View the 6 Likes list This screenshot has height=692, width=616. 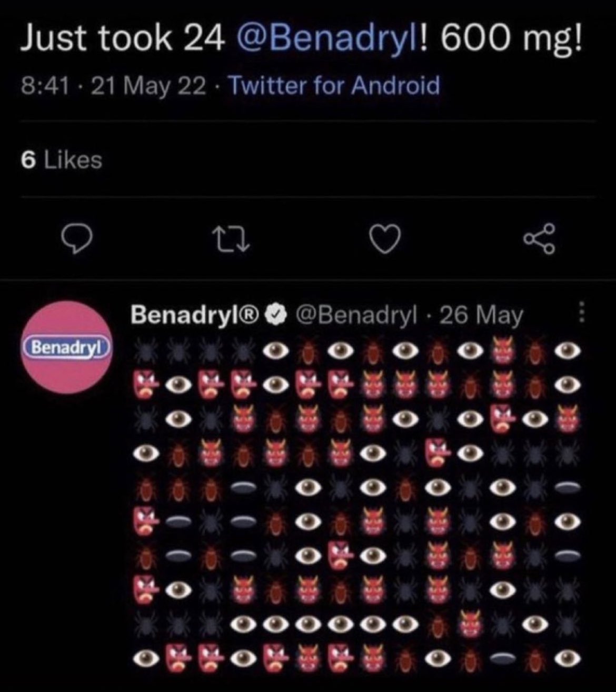click(62, 159)
